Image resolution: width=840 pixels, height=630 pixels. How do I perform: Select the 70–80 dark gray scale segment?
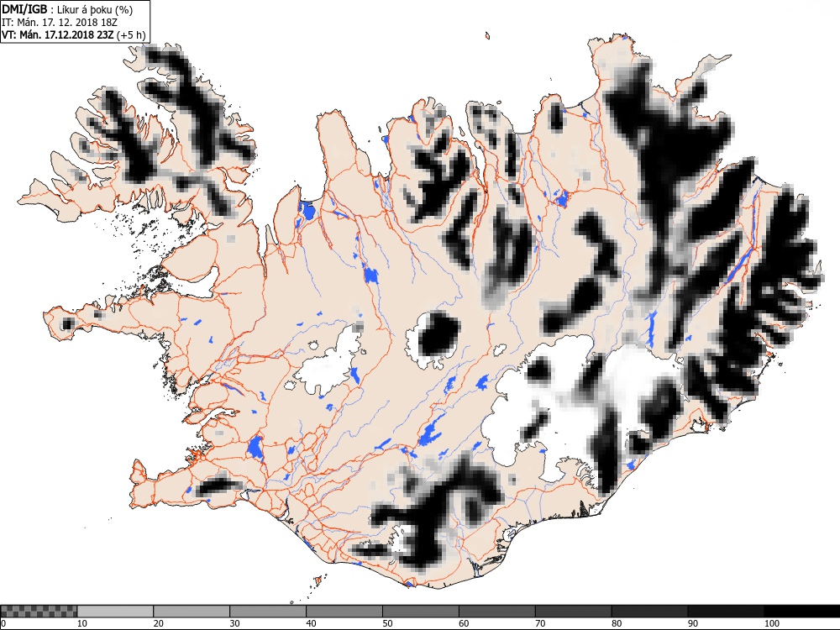[x=573, y=612]
